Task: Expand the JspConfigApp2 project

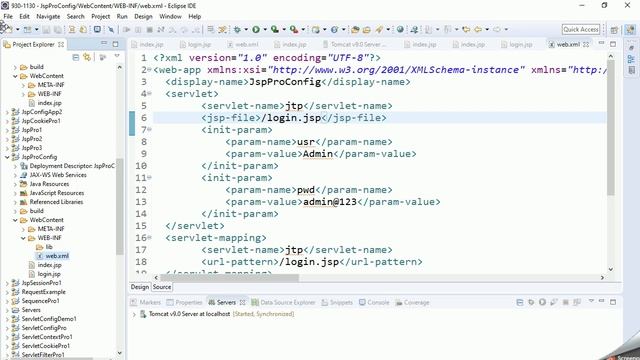Action: [x=7, y=112]
